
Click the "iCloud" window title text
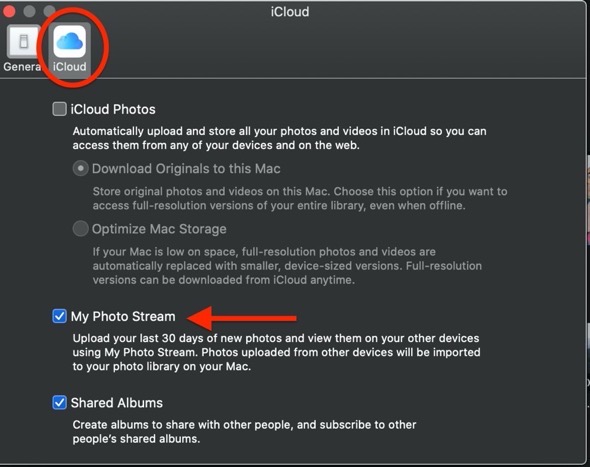(x=290, y=12)
